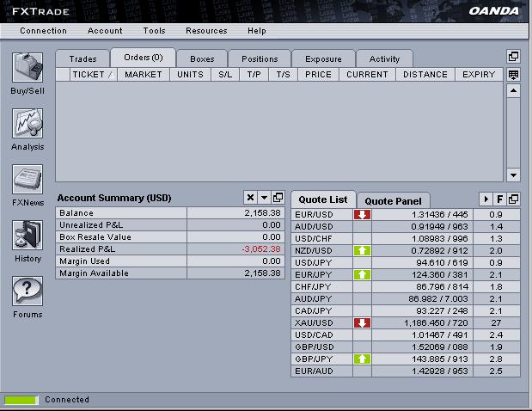Switch to the Quote Panel tab
The width and height of the screenshot is (532, 411).
point(394,201)
